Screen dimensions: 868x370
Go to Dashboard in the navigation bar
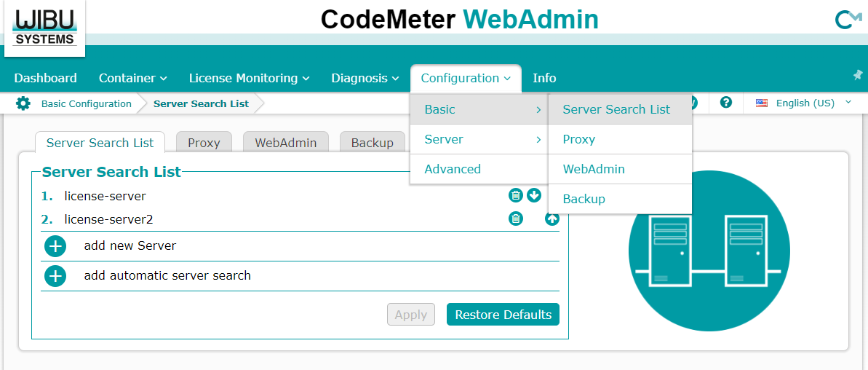45,78
